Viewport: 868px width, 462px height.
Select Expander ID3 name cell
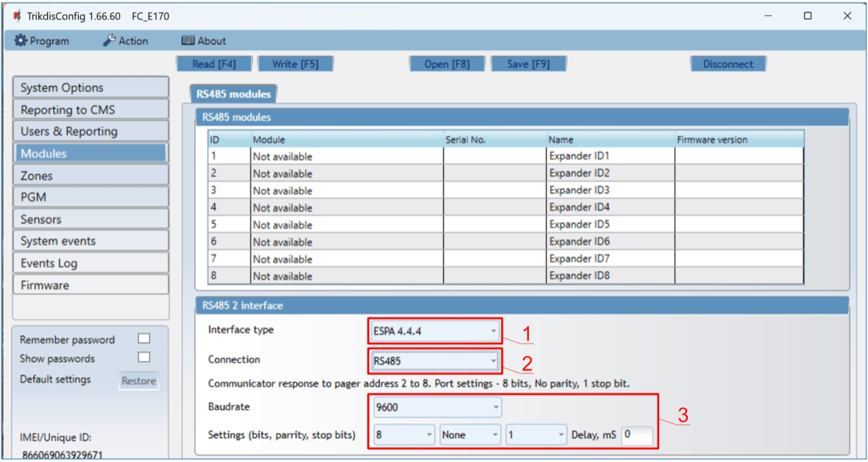pyautogui.click(x=610, y=191)
